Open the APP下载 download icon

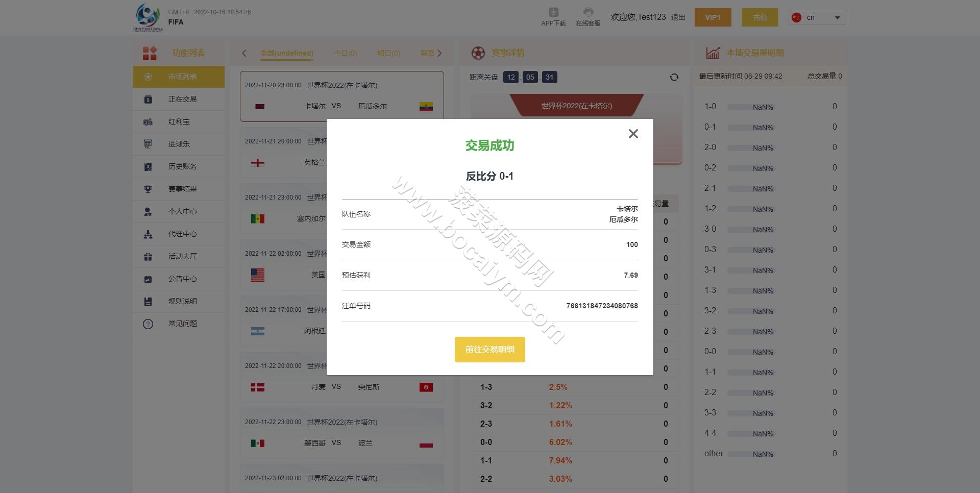[553, 12]
